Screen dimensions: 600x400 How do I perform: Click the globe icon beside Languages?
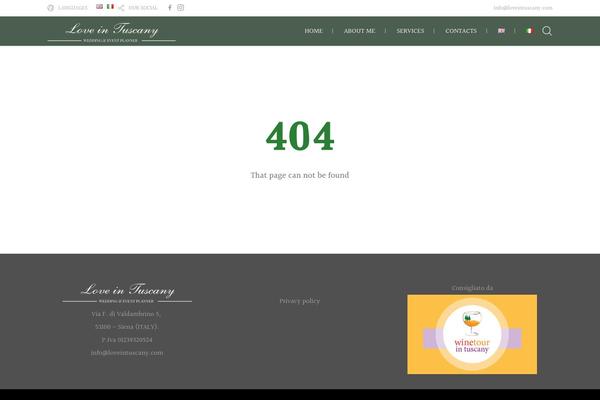tap(51, 8)
